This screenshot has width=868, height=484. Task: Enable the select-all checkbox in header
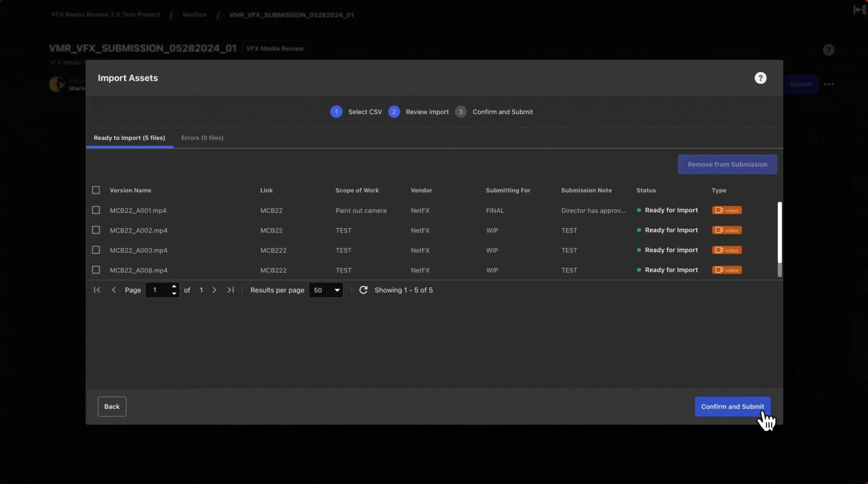(x=96, y=190)
